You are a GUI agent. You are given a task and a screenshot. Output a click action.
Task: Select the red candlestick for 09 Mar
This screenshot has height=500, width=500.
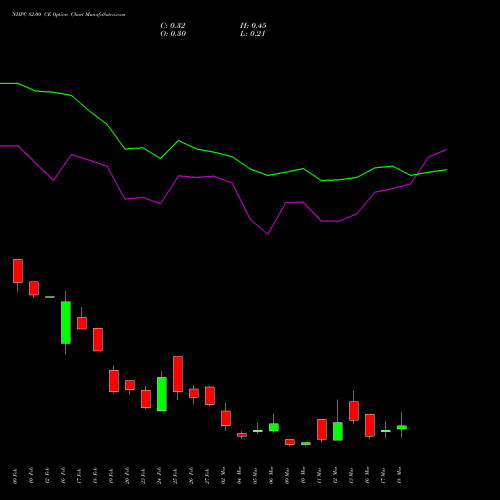click(x=290, y=442)
